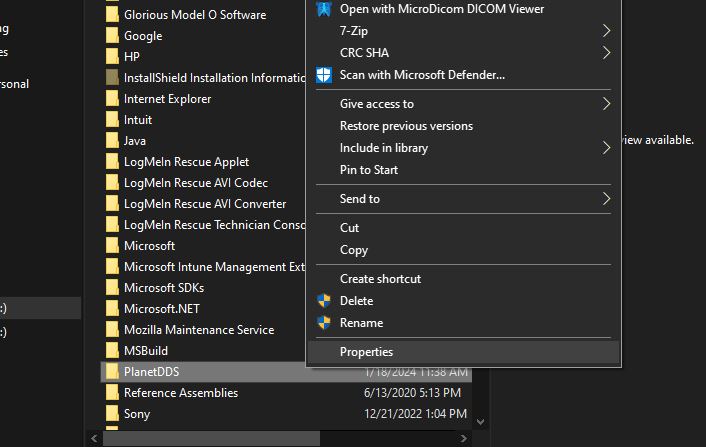Select Pin to Start
Screen dimensions: 706x447
[x=463, y=170]
